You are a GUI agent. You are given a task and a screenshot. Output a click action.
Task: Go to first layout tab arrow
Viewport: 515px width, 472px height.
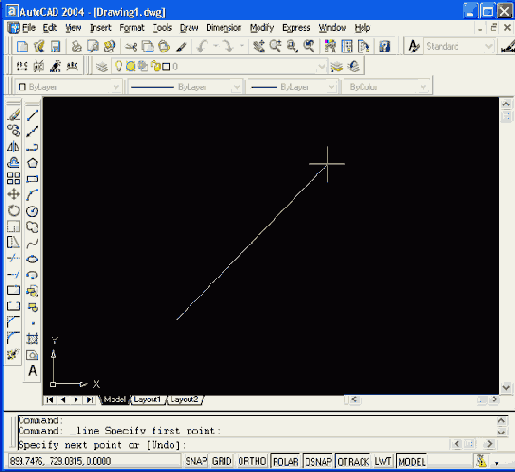point(50,399)
